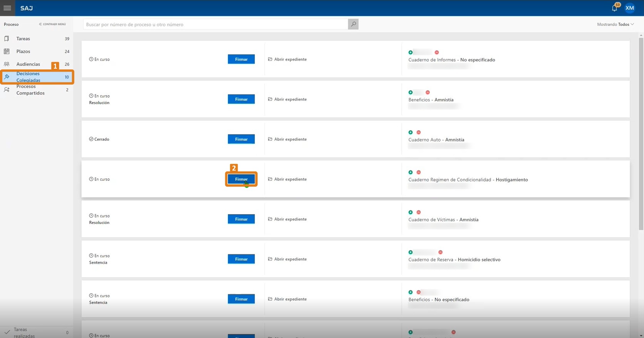Open expediente of Cuaderno Auto - Amnistía
The width and height of the screenshot is (644, 338).
(287, 139)
